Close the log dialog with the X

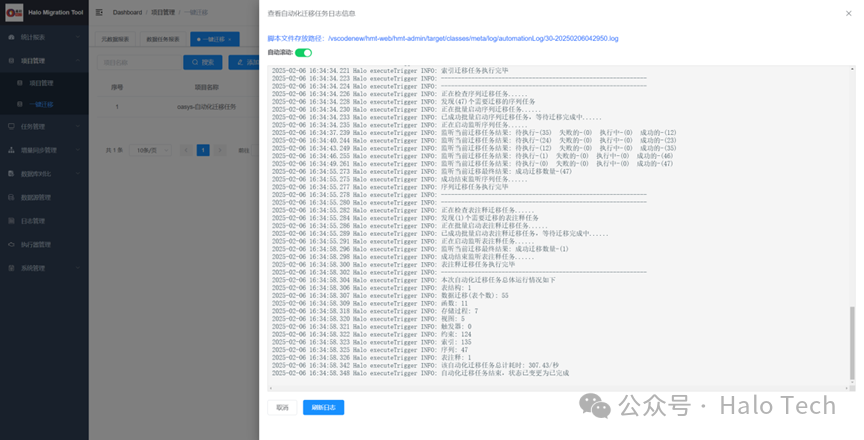(849, 13)
